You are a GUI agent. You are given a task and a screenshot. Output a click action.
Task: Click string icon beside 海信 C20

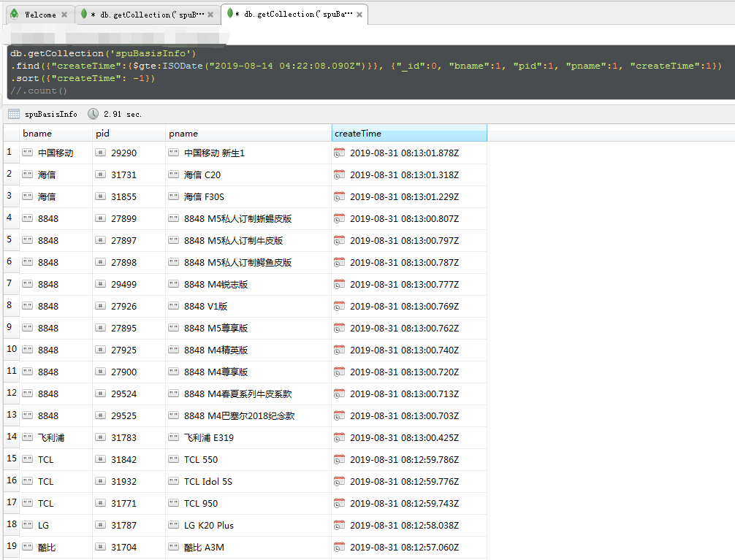click(173, 174)
